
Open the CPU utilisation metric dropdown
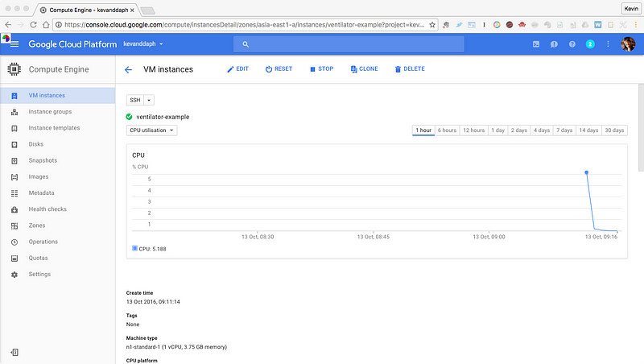[151, 130]
